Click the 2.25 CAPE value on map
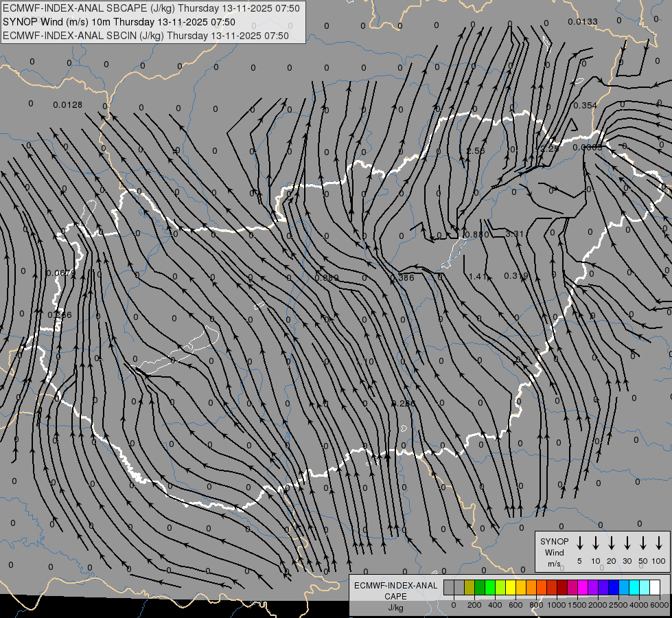Screen dimensions: 672x618 [550, 148]
